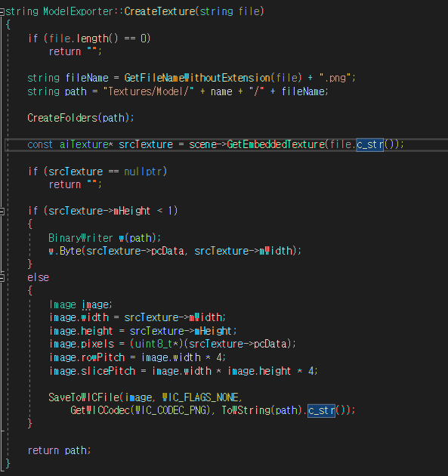
Task: Click highlighted c_str in GetEmbeddedTexture line
Action: [x=370, y=144]
